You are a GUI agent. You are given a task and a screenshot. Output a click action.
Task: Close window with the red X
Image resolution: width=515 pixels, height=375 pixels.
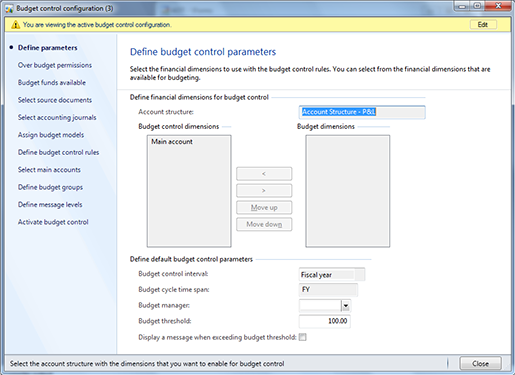[x=498, y=6]
